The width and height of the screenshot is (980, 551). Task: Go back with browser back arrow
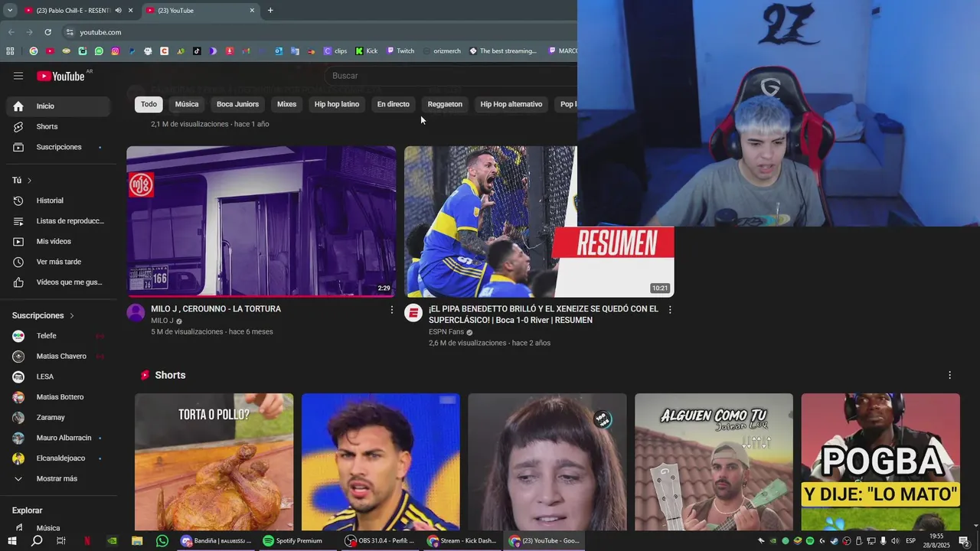(11, 32)
